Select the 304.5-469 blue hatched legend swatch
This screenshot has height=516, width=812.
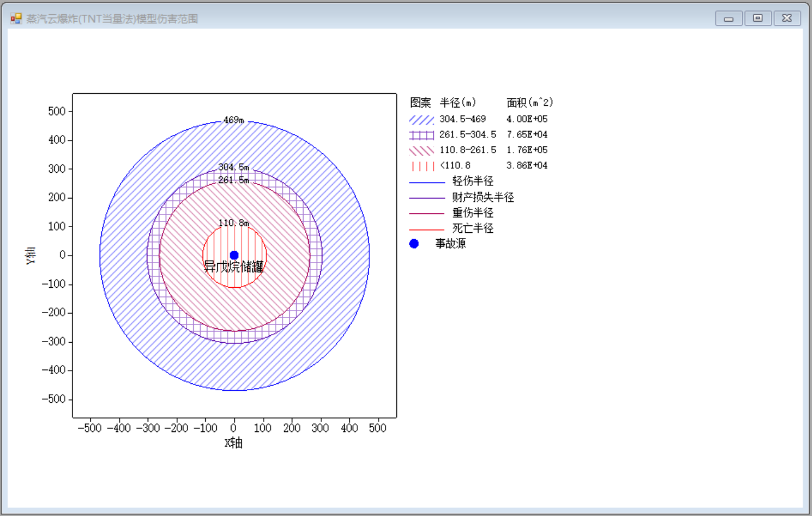pos(421,120)
